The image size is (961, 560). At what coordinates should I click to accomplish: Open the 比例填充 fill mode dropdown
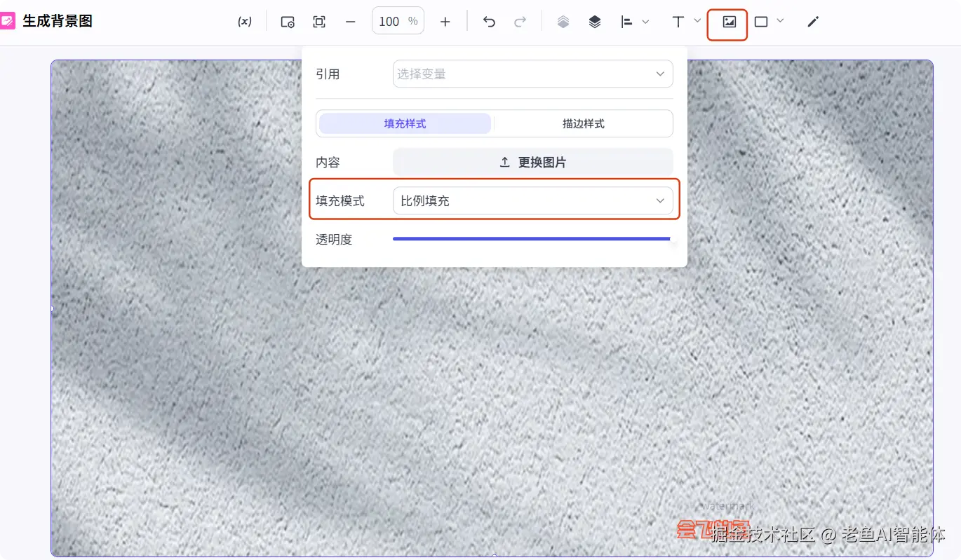pos(532,200)
